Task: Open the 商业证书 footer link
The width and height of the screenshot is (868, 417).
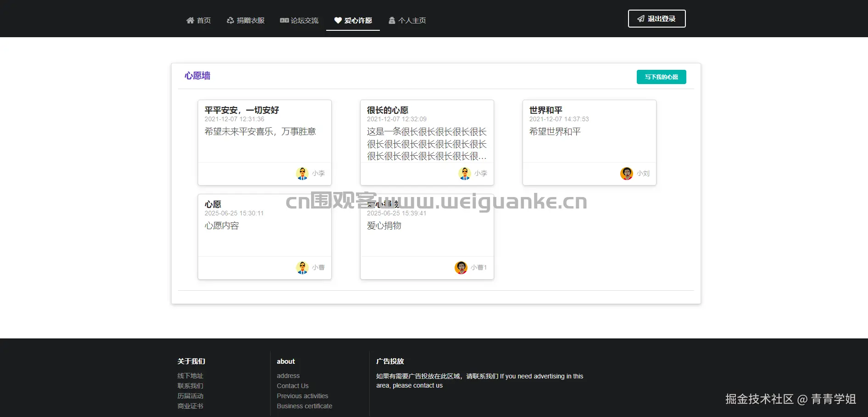Action: point(190,406)
